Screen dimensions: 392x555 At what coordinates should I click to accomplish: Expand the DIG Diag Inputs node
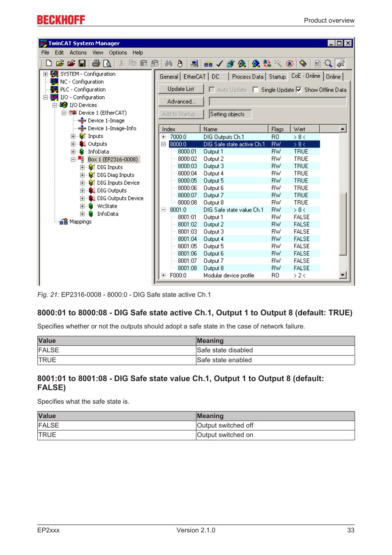coord(82,175)
